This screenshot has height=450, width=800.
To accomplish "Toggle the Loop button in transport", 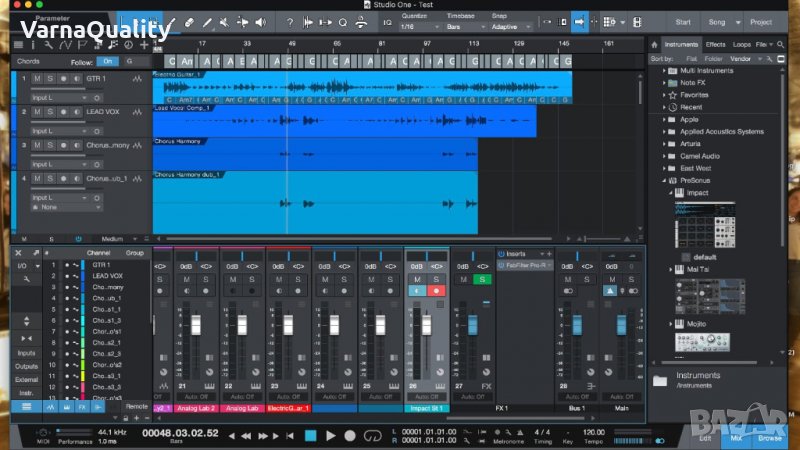I will coord(374,436).
